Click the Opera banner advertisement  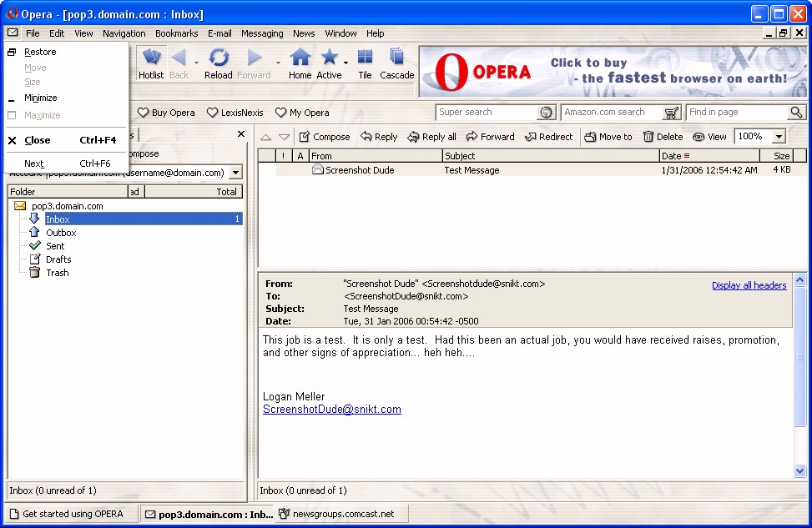pyautogui.click(x=613, y=72)
